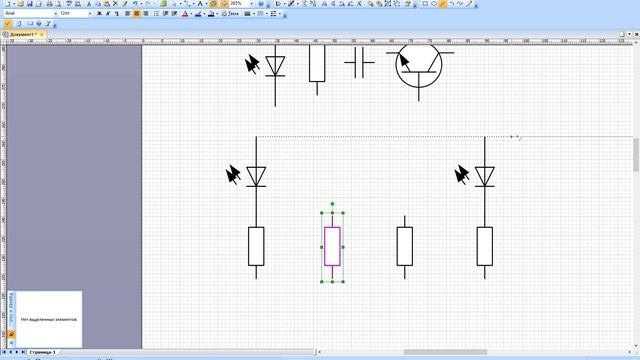Select the pink highlighted resistor shape
Viewport: 640px width, 360px height.
coord(332,247)
